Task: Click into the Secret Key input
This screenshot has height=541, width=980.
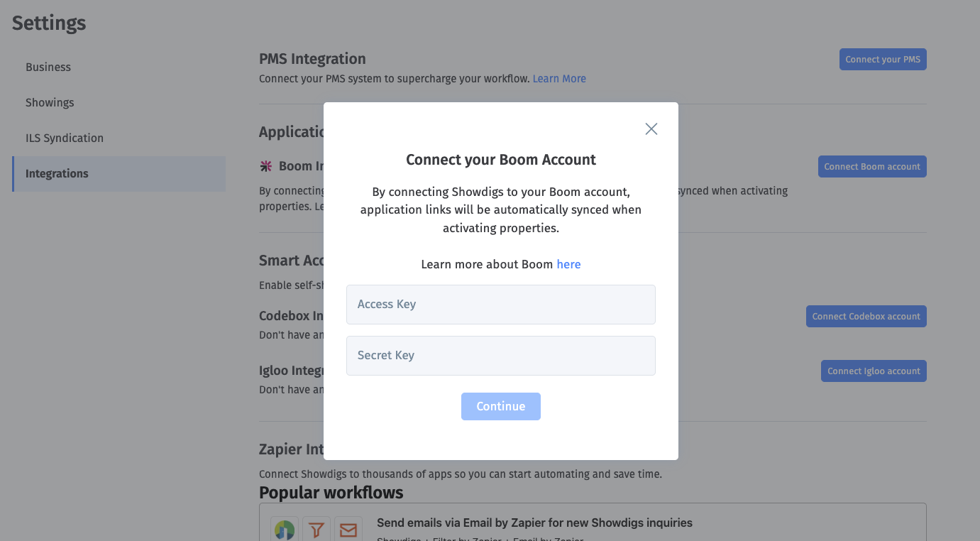Action: click(x=500, y=356)
